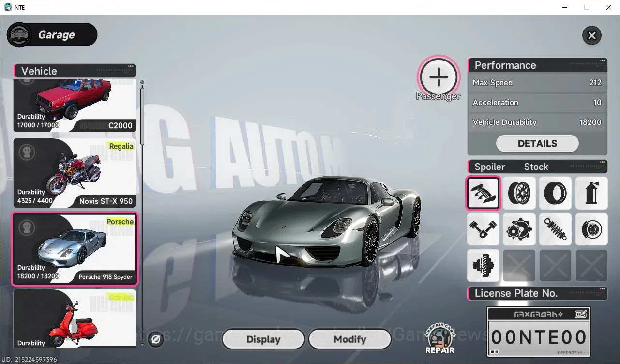
Task: Click the Porsche brand tag
Action: coord(120,222)
